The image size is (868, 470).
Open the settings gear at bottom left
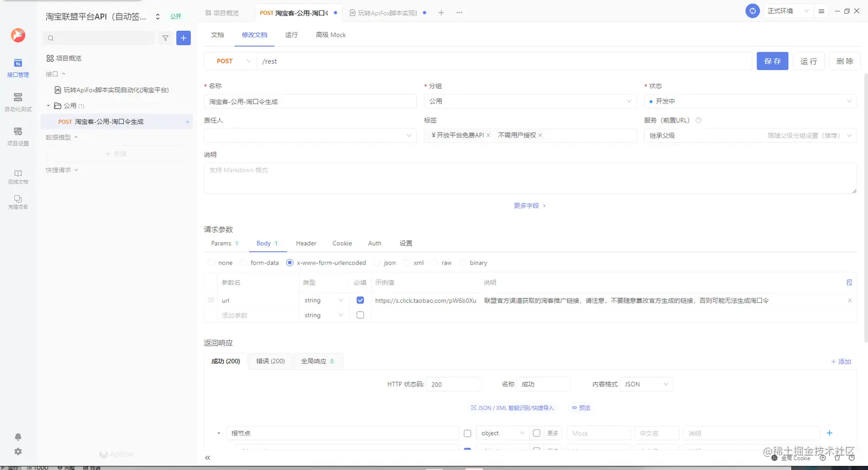coord(17,451)
